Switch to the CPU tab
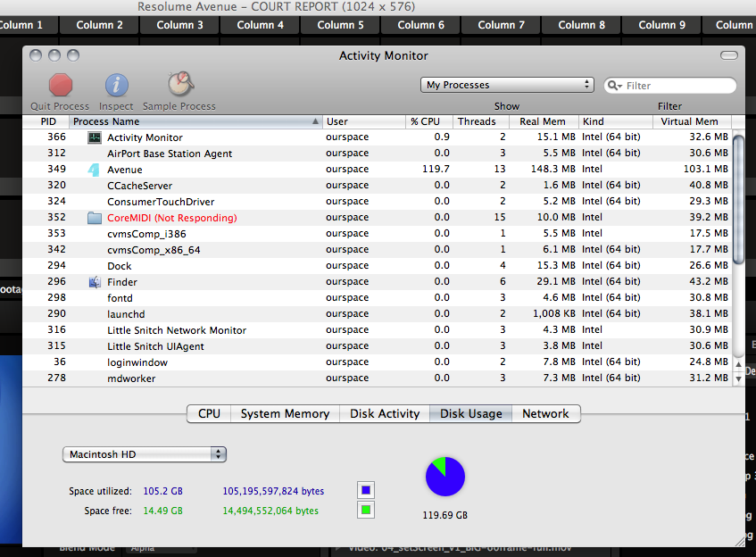The width and height of the screenshot is (756, 557). [x=209, y=414]
